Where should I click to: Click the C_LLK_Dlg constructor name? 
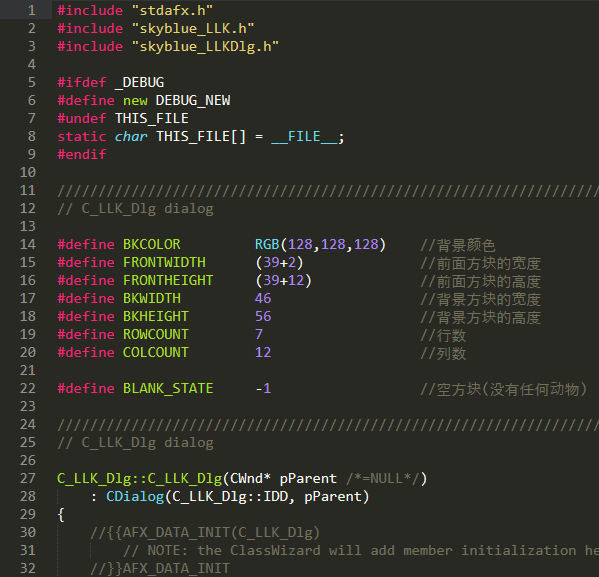pyautogui.click(x=185, y=478)
